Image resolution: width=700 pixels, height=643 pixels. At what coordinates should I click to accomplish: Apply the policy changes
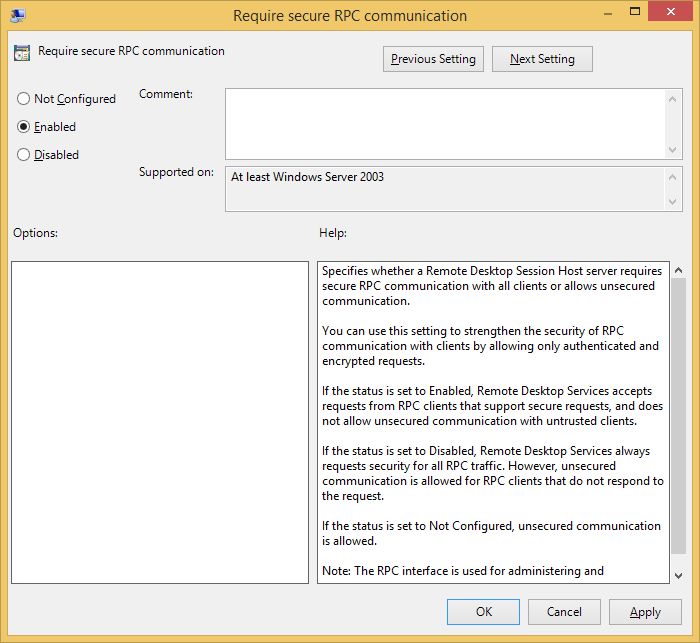[x=645, y=612]
